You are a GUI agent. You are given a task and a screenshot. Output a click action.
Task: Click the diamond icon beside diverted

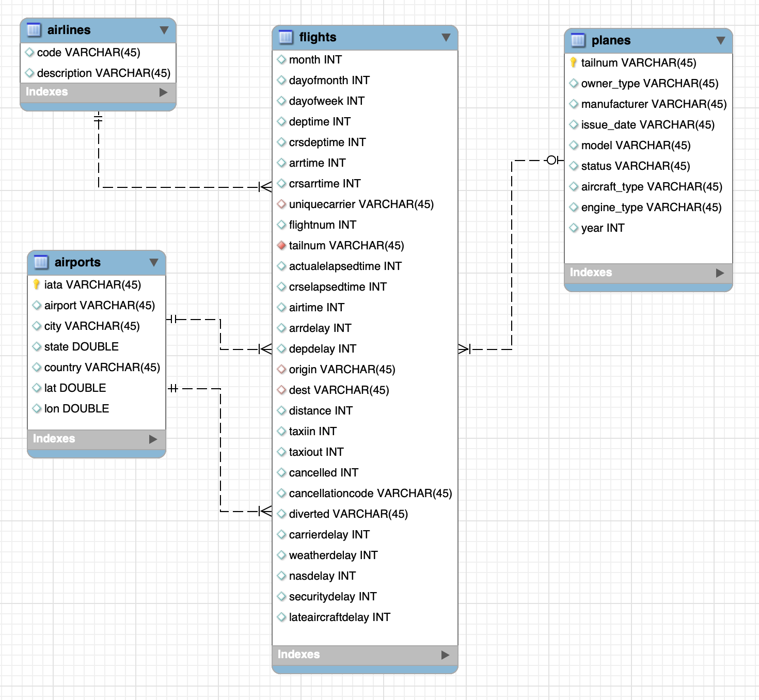click(x=281, y=514)
